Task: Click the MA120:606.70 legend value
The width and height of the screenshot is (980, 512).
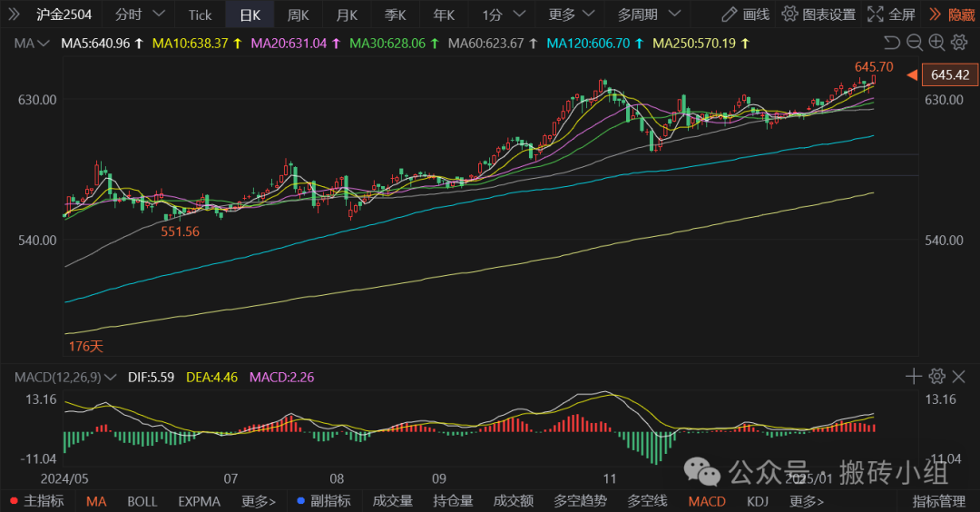Action: pos(588,44)
